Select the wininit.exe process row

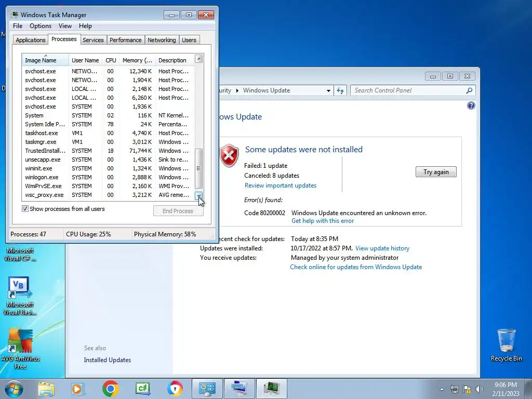(108, 168)
